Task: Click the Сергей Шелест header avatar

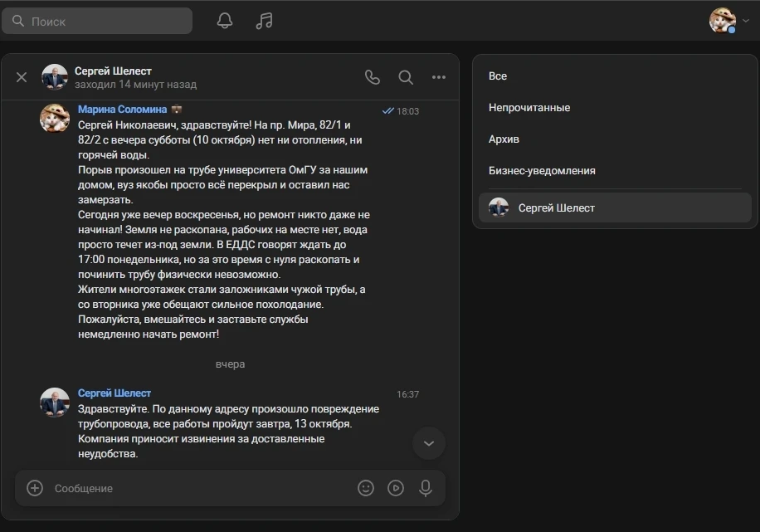Action: pyautogui.click(x=54, y=77)
